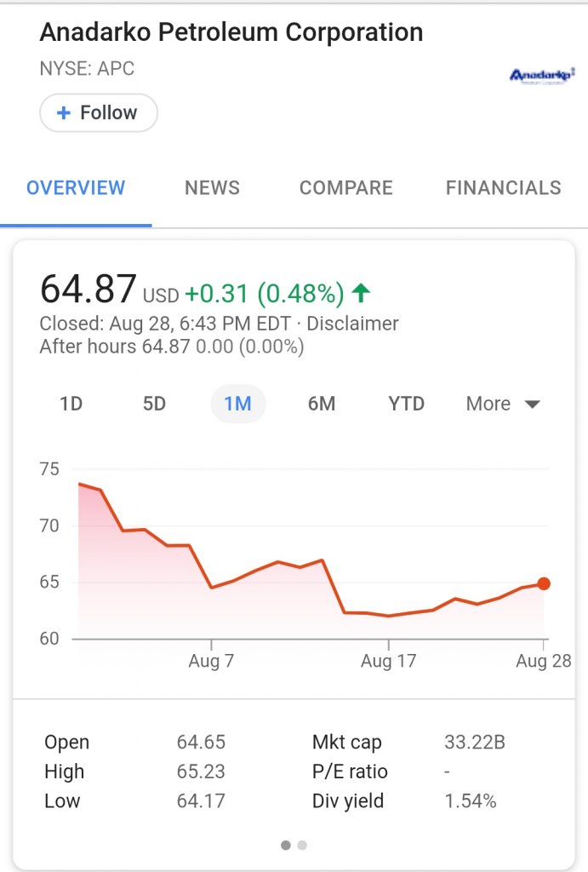Open the News tab
The width and height of the screenshot is (588, 872).
click(x=212, y=188)
